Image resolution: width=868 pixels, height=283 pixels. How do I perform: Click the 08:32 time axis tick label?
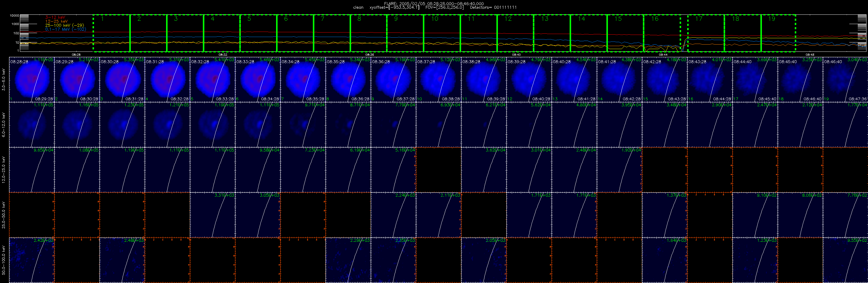coord(223,54)
